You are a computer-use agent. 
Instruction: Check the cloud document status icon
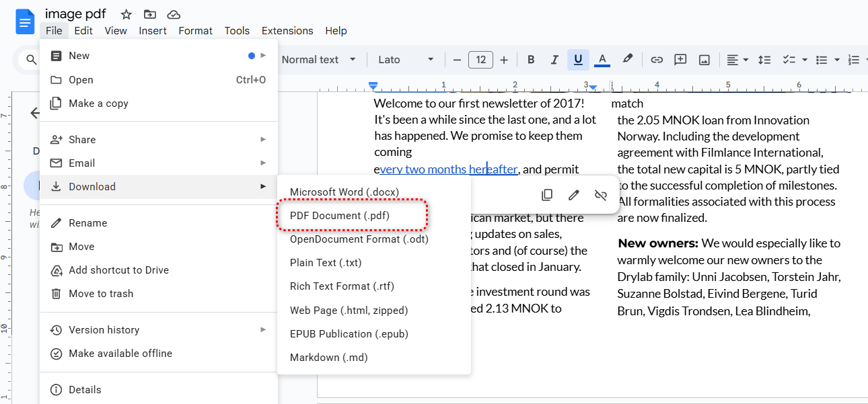point(174,14)
